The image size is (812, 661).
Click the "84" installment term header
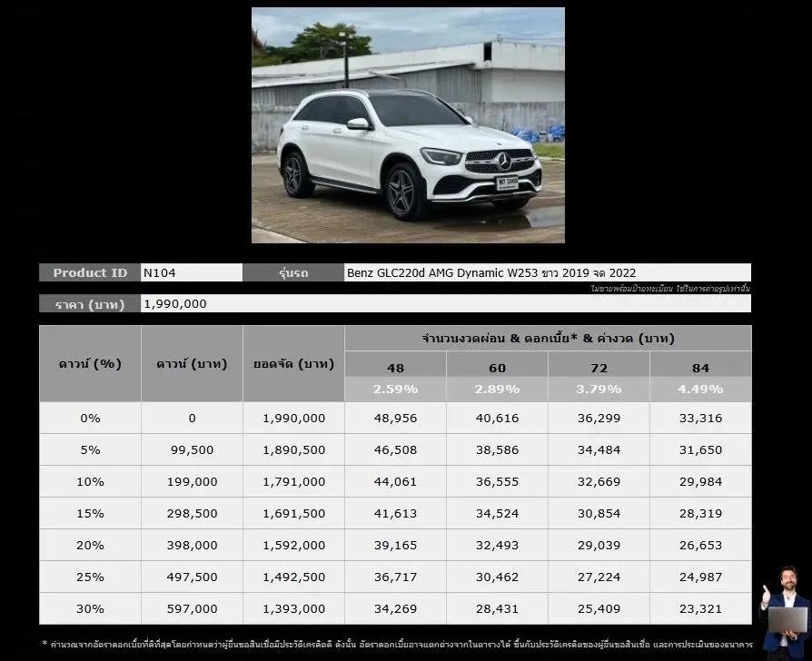(x=700, y=368)
